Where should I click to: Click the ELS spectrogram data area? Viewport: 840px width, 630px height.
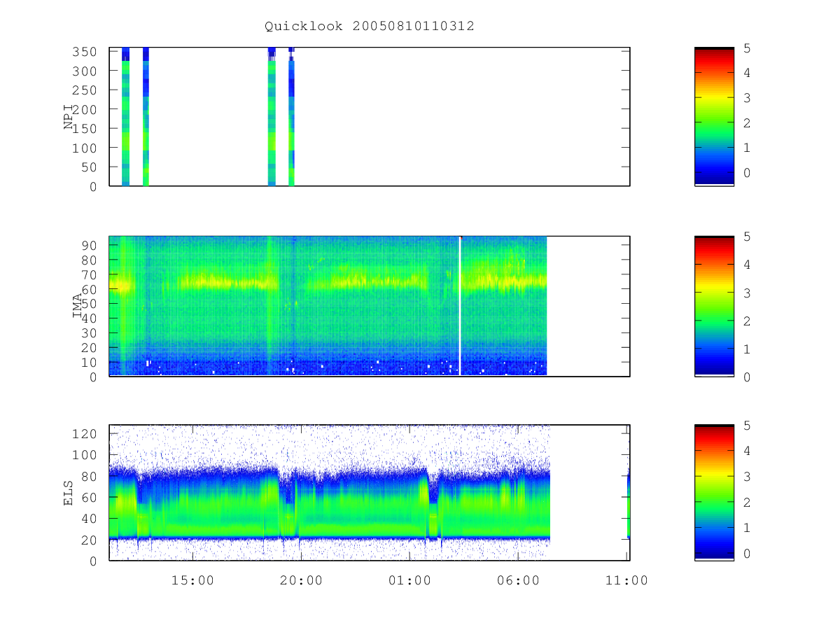click(330, 493)
